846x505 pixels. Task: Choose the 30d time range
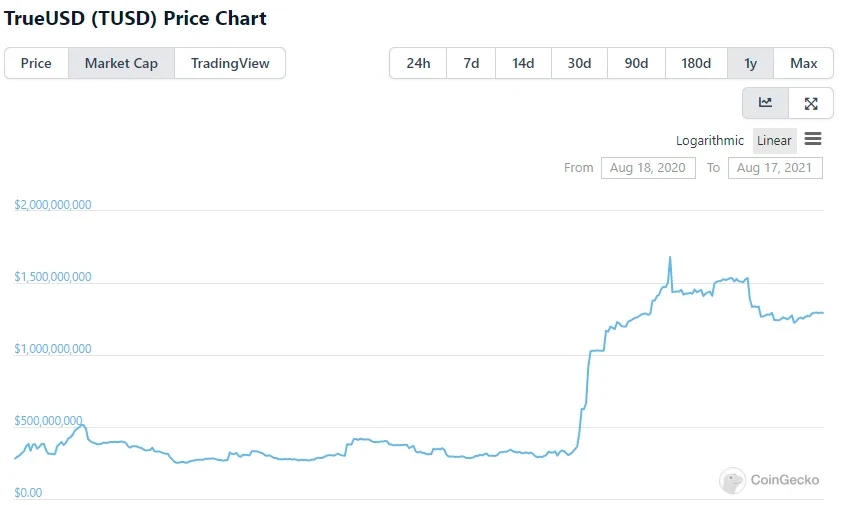[579, 63]
